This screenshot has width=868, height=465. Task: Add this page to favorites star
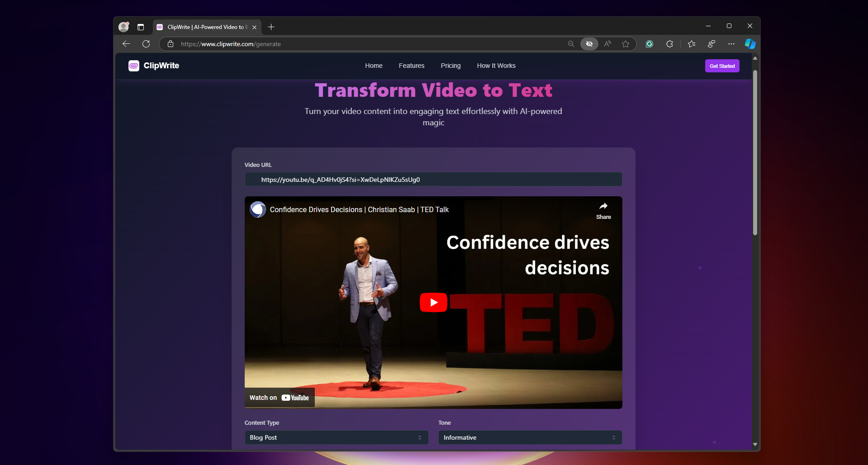[626, 44]
